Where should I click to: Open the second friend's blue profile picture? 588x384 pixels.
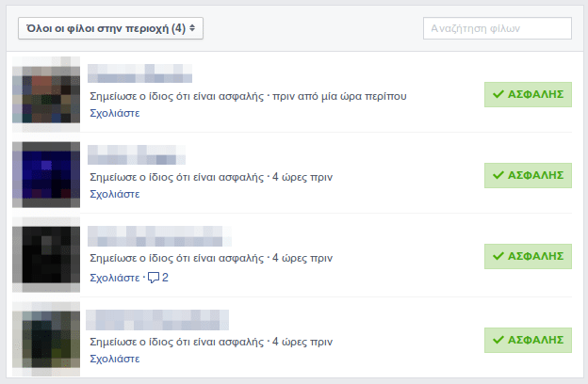(x=46, y=175)
